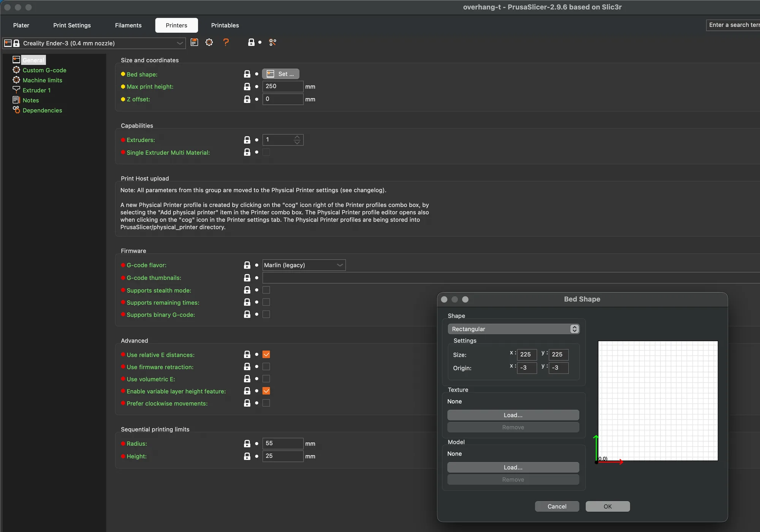Click Cancel in Bed Shape dialog
The width and height of the screenshot is (760, 532).
[x=557, y=507]
